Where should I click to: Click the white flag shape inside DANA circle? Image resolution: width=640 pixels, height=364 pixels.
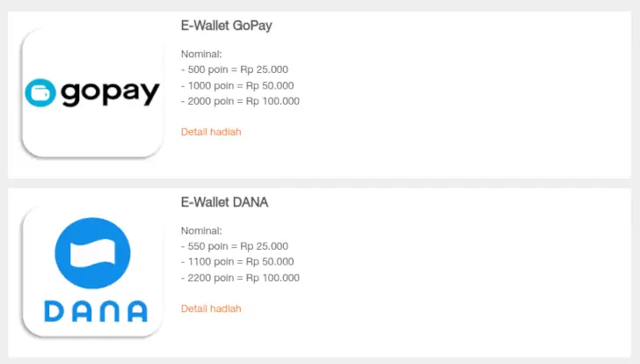[92, 253]
